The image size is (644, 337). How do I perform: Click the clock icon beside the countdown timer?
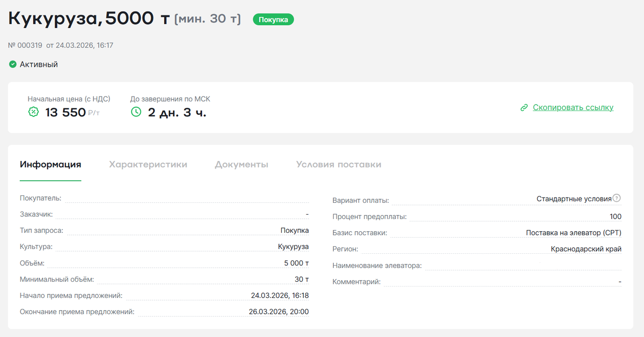(x=136, y=112)
